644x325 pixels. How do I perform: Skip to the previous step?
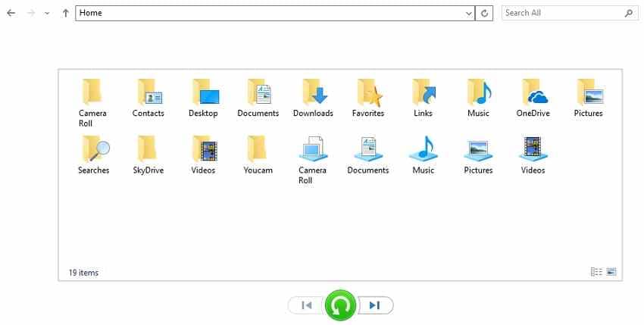[307, 305]
